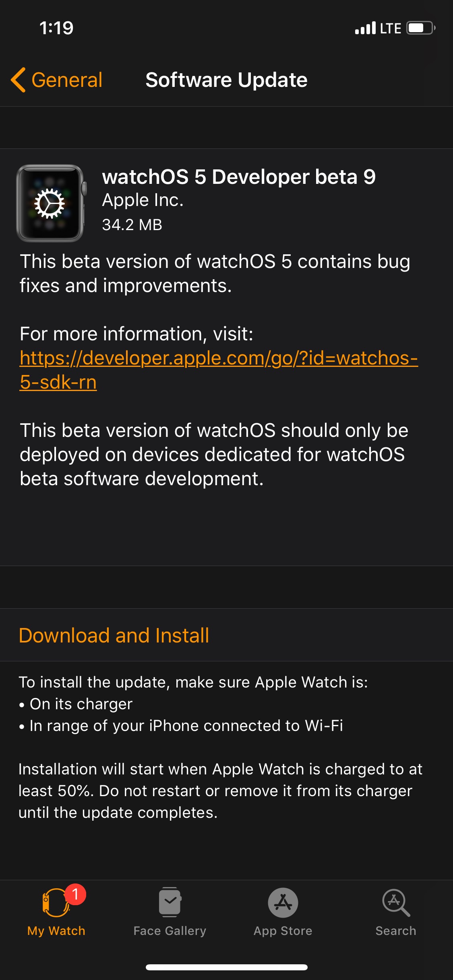Select the My Watch label text
Viewport: 453px width, 980px height.
(x=56, y=931)
